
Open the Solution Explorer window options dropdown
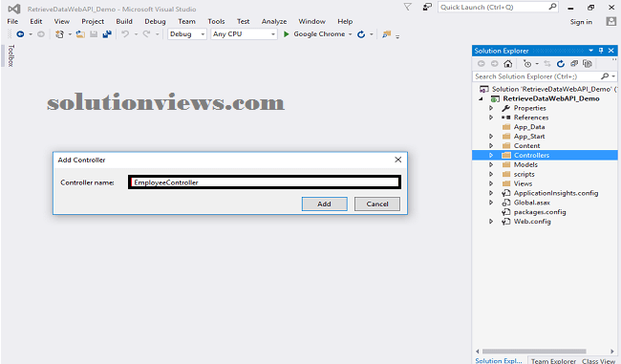click(590, 51)
